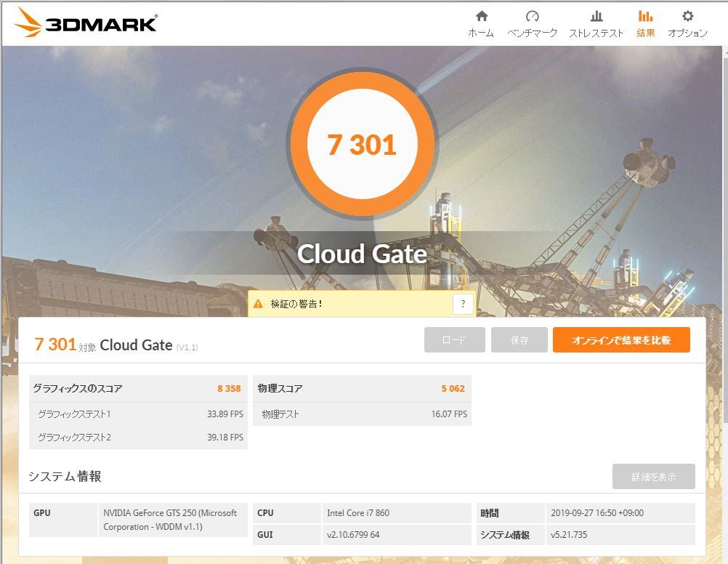The image size is (728, 564).
Task: Click the 物理テスト row label
Action: [x=280, y=414]
